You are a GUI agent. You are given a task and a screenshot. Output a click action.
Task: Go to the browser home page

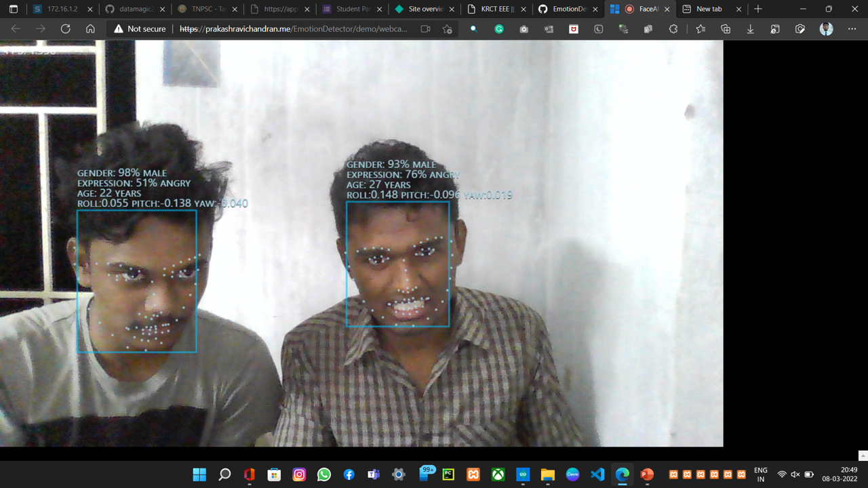[x=90, y=29]
